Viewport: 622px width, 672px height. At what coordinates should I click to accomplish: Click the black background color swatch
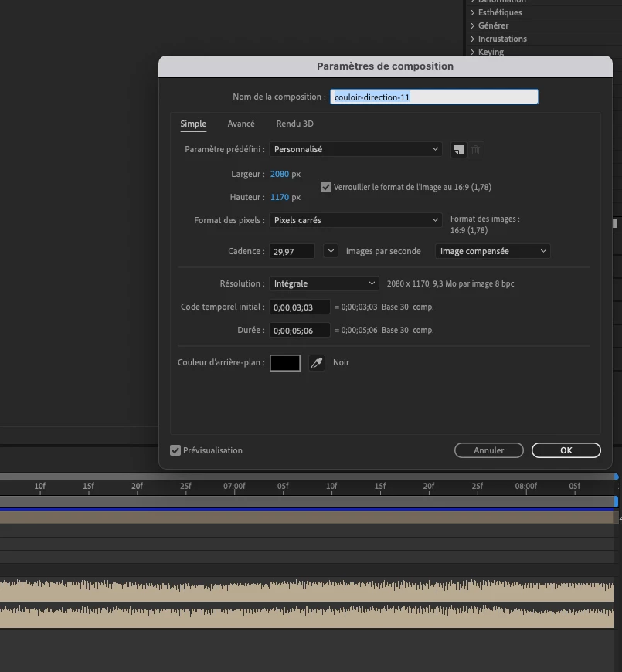[x=285, y=363]
